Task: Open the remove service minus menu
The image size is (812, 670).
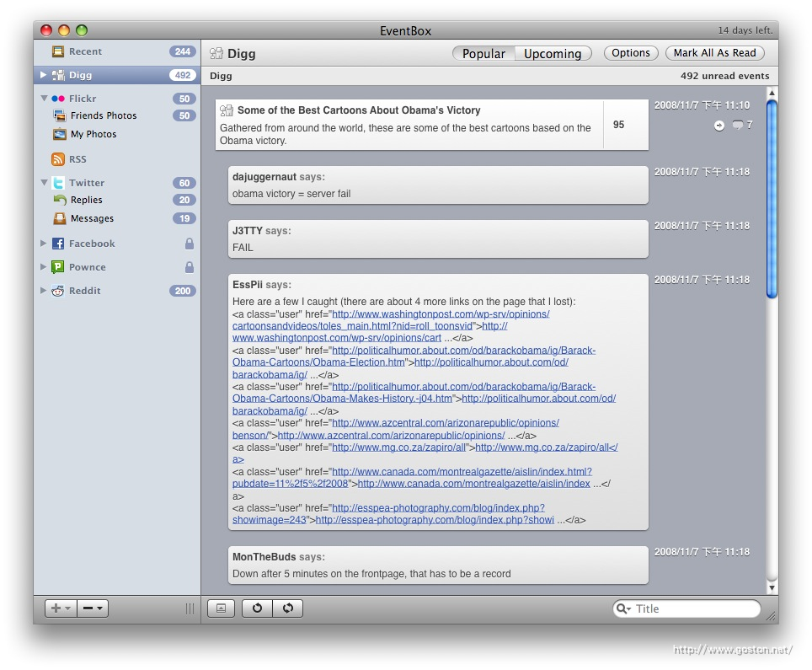Action: click(x=93, y=608)
